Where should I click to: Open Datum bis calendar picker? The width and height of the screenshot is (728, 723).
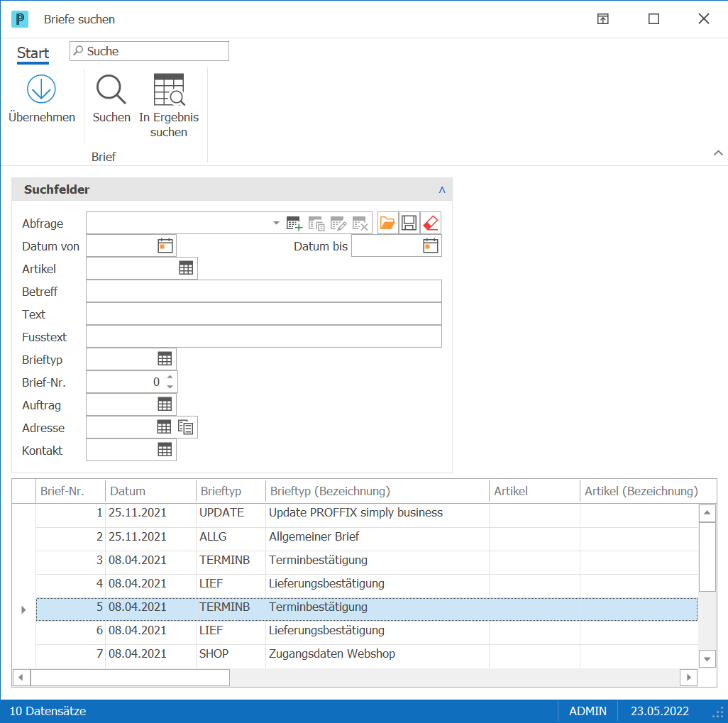pos(431,245)
